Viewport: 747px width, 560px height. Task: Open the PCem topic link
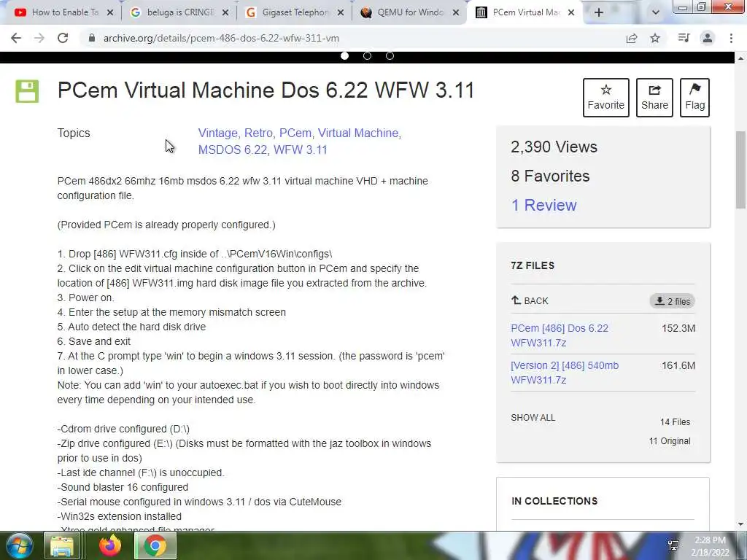coord(295,133)
